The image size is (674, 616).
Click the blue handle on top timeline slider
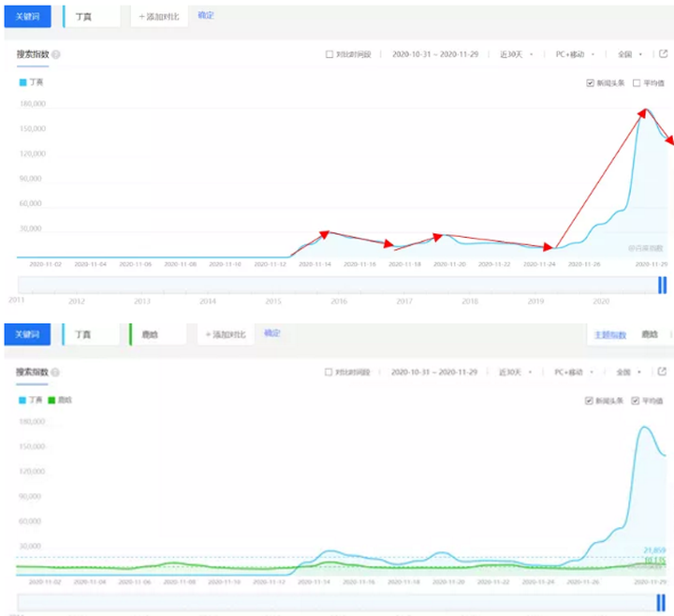662,286
